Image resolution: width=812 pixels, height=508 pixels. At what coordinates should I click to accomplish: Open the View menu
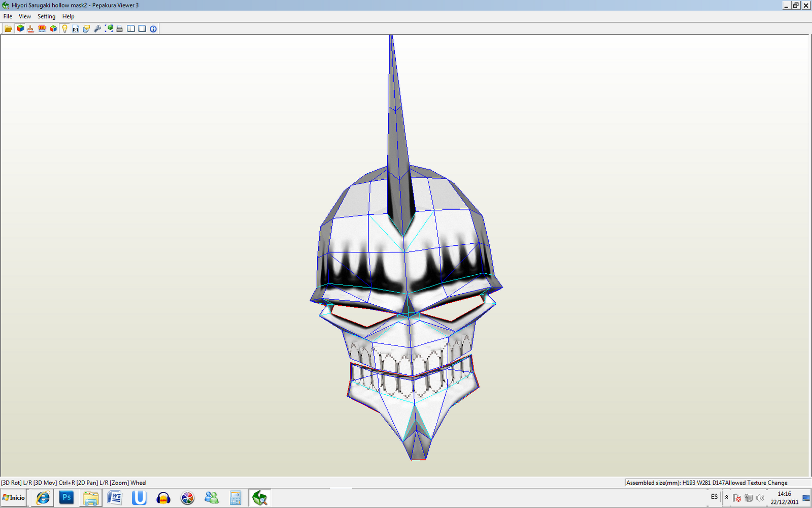(x=24, y=16)
